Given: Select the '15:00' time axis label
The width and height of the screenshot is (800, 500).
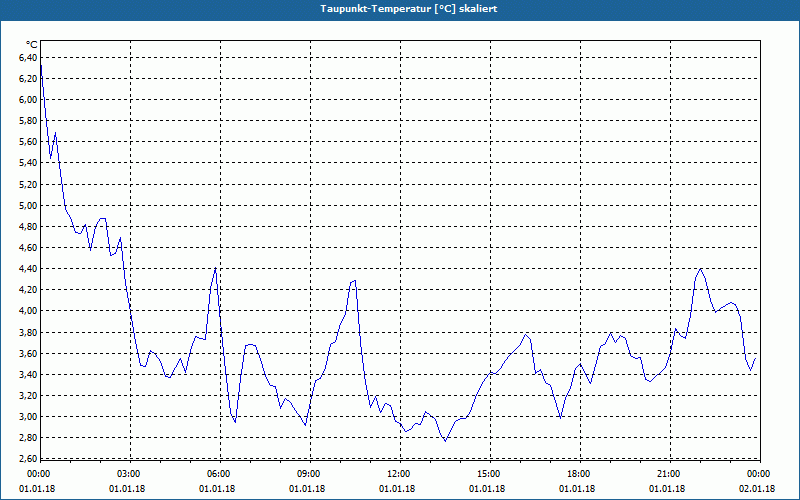Looking at the screenshot, I should (x=490, y=474).
